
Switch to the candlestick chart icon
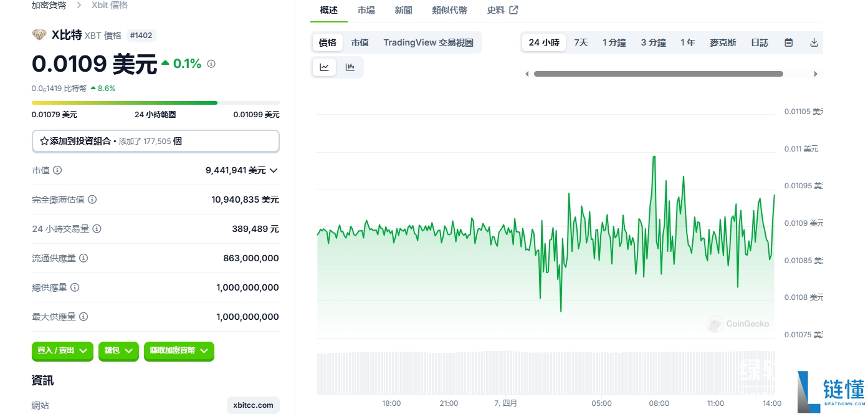click(350, 67)
